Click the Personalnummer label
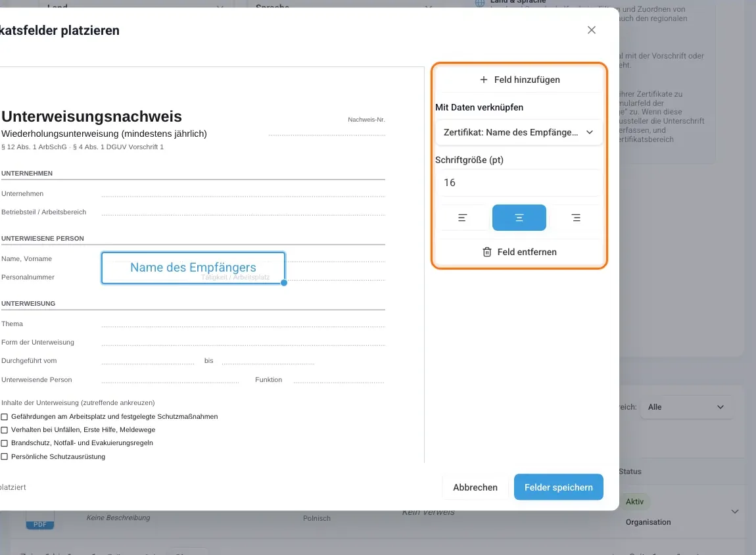This screenshot has height=555, width=756. point(28,277)
